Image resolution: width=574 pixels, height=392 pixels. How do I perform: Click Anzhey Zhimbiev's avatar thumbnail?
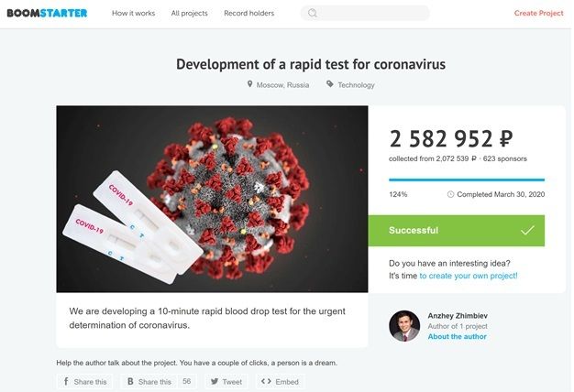[x=404, y=326]
